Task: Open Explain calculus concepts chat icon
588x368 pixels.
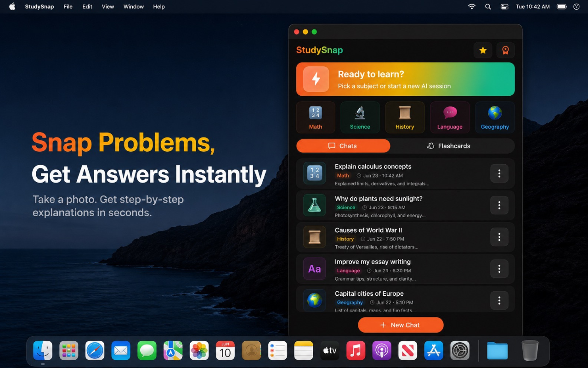Action: point(315,173)
